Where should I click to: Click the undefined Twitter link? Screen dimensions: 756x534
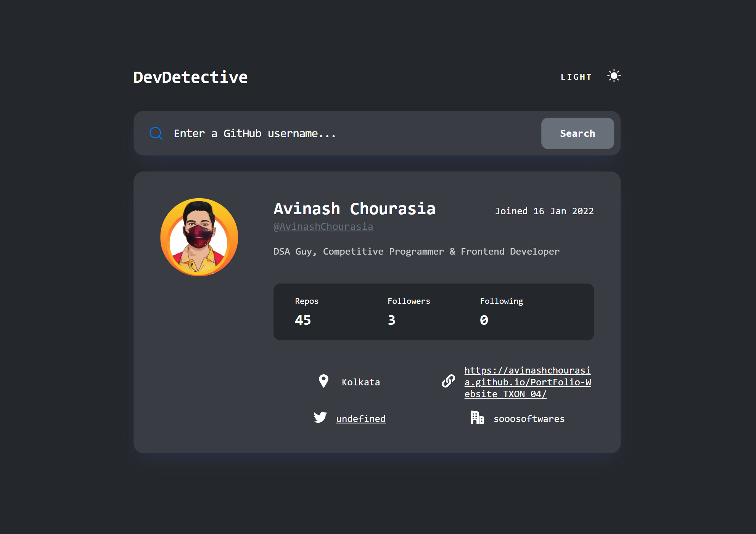[x=361, y=419]
